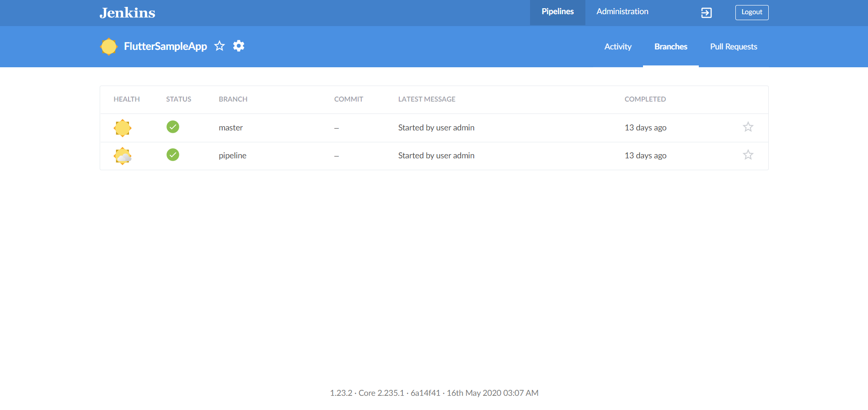868x410 pixels.
Task: Click the master branch success status icon
Action: coord(173,127)
